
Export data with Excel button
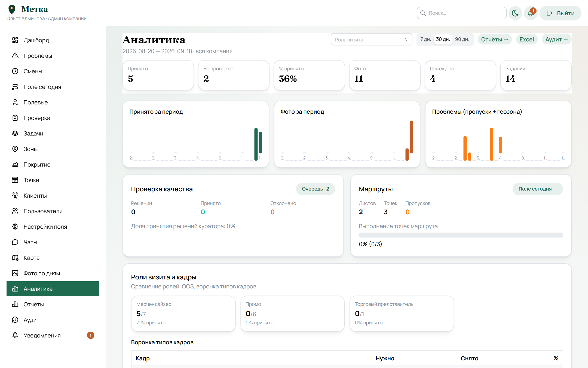click(x=526, y=39)
